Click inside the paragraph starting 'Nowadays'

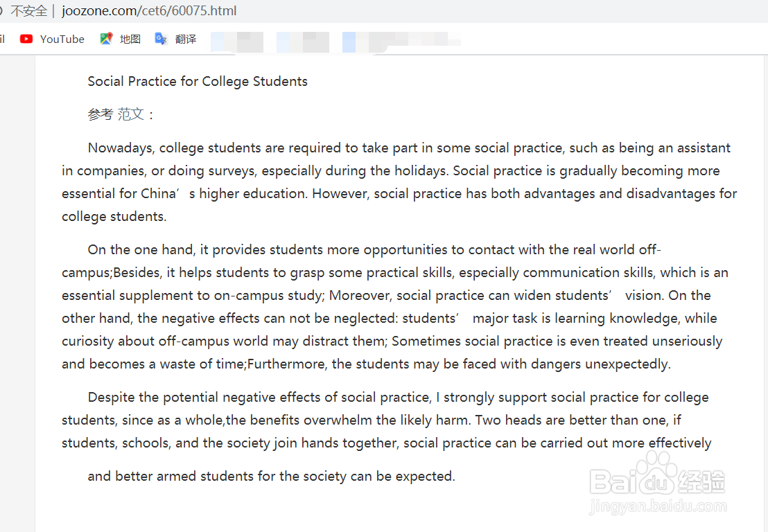(399, 182)
